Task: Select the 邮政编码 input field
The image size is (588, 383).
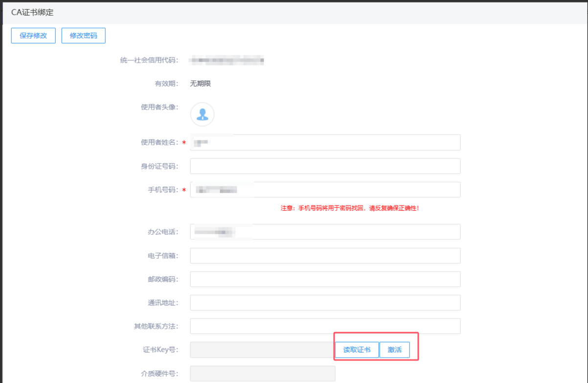Action: 325,279
